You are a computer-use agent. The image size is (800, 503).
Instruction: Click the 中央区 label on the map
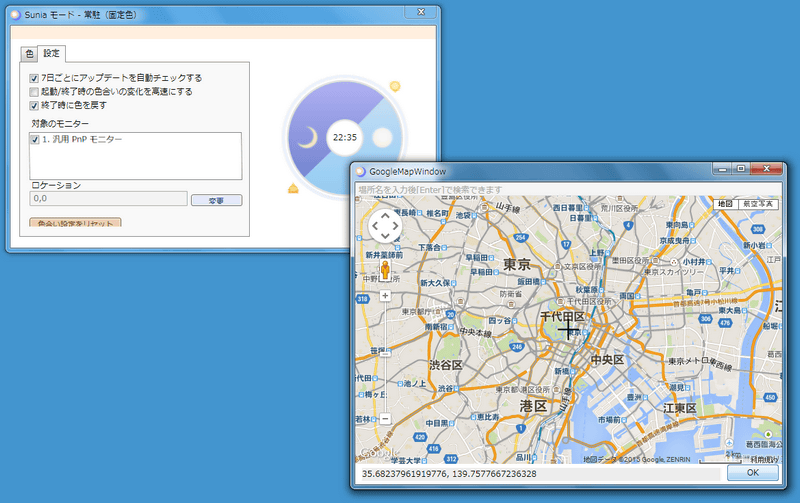(x=607, y=360)
